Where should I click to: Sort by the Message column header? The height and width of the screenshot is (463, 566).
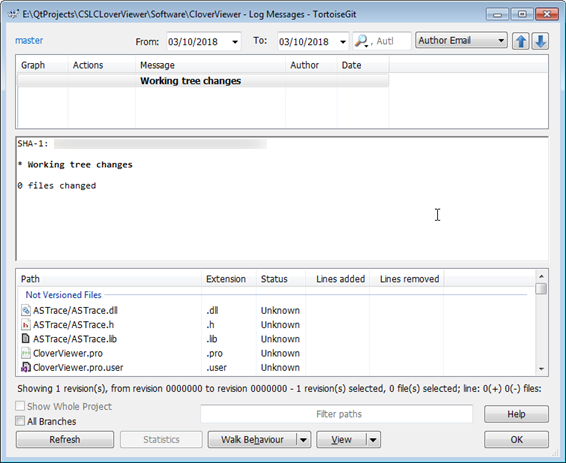pos(210,65)
